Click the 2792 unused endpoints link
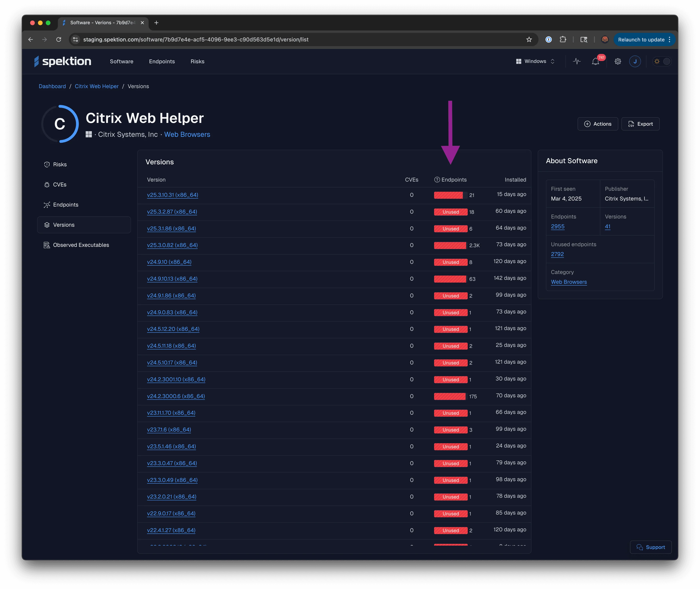Screen dimensions: 700x589 557,254
